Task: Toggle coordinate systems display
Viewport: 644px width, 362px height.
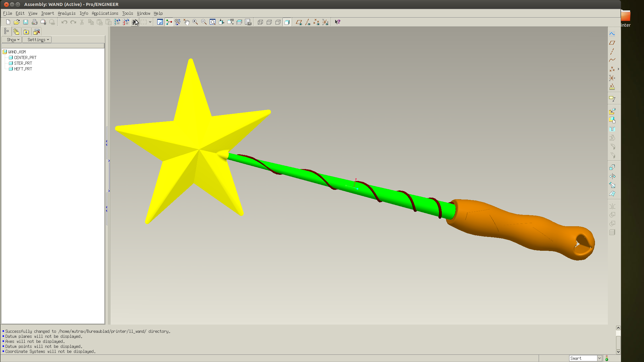Action: (325, 22)
